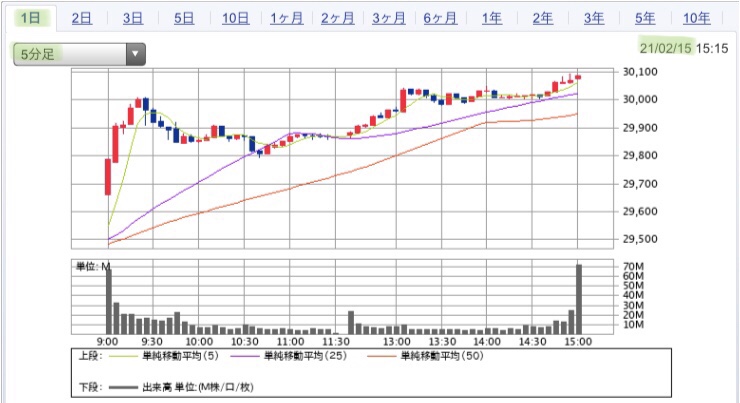The width and height of the screenshot is (740, 403).
Task: Click the 11:00 time axis label
Action: [290, 342]
